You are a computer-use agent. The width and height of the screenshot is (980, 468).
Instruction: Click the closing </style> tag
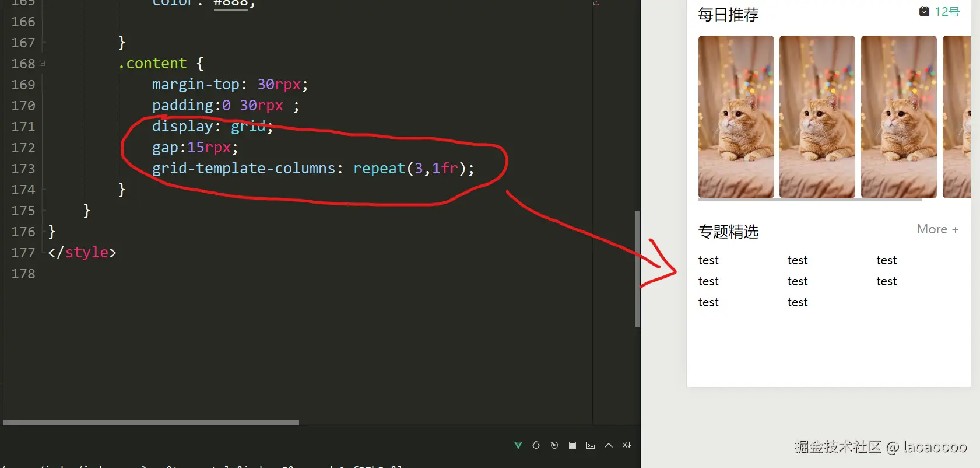point(82,253)
